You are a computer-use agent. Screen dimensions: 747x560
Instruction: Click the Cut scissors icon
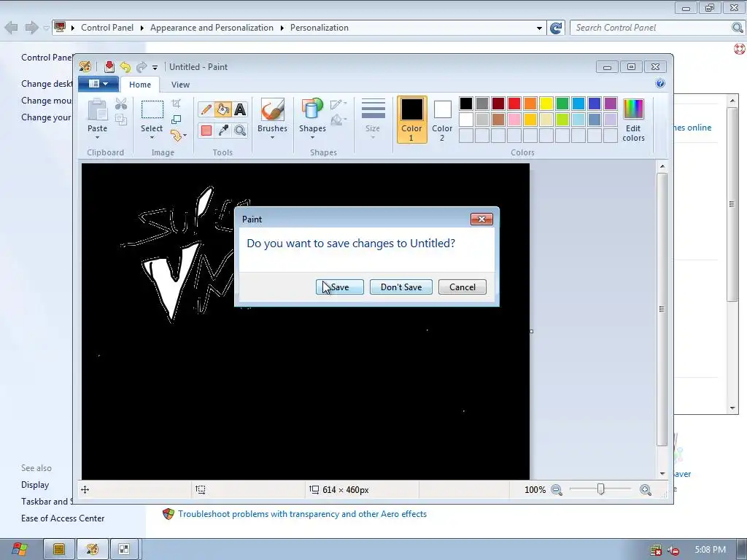coord(121,104)
